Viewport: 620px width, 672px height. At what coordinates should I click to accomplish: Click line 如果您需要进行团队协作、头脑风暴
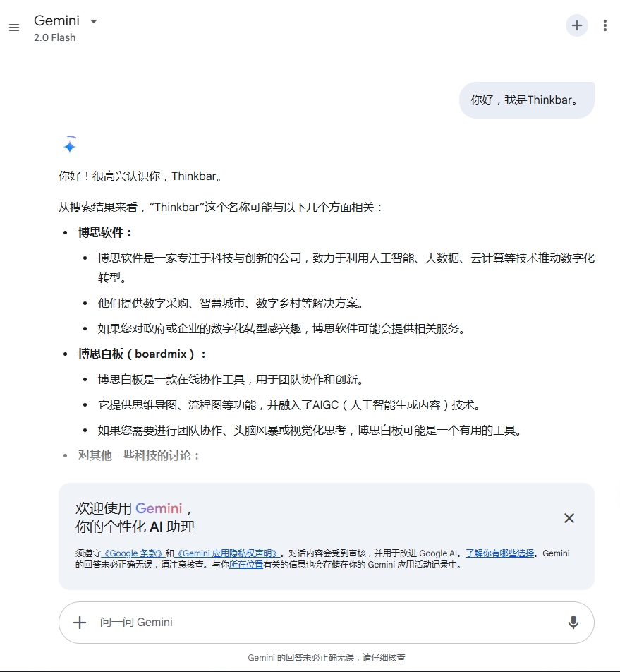[311, 430]
